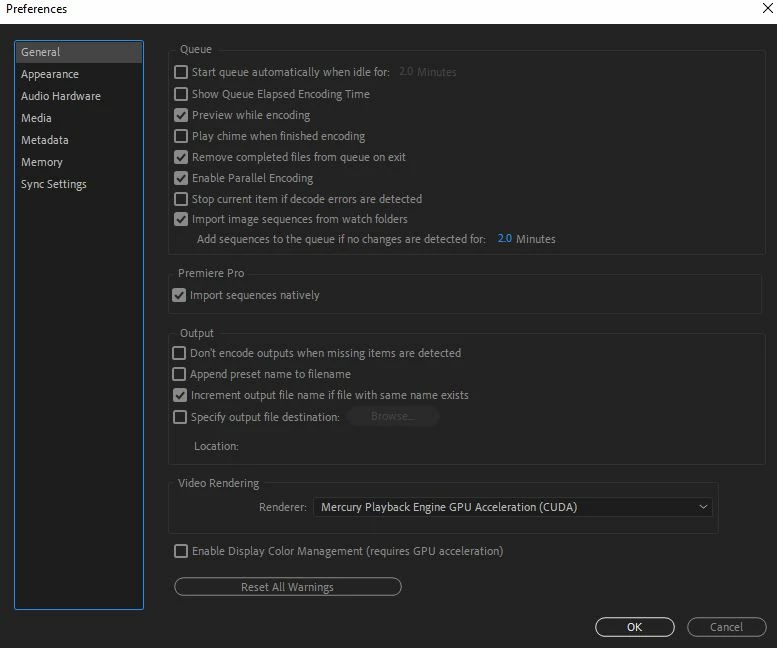The width and height of the screenshot is (777, 648).
Task: Cancel the Preferences dialog
Action: click(726, 627)
